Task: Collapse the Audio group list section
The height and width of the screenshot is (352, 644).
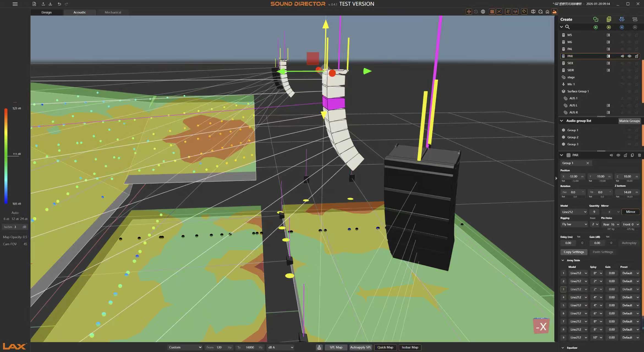Action: pyautogui.click(x=561, y=121)
